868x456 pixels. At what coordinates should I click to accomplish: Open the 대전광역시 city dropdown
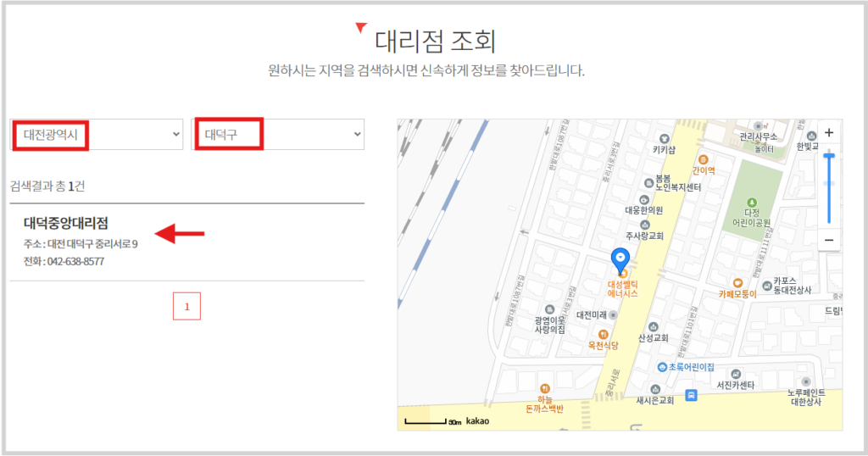97,135
